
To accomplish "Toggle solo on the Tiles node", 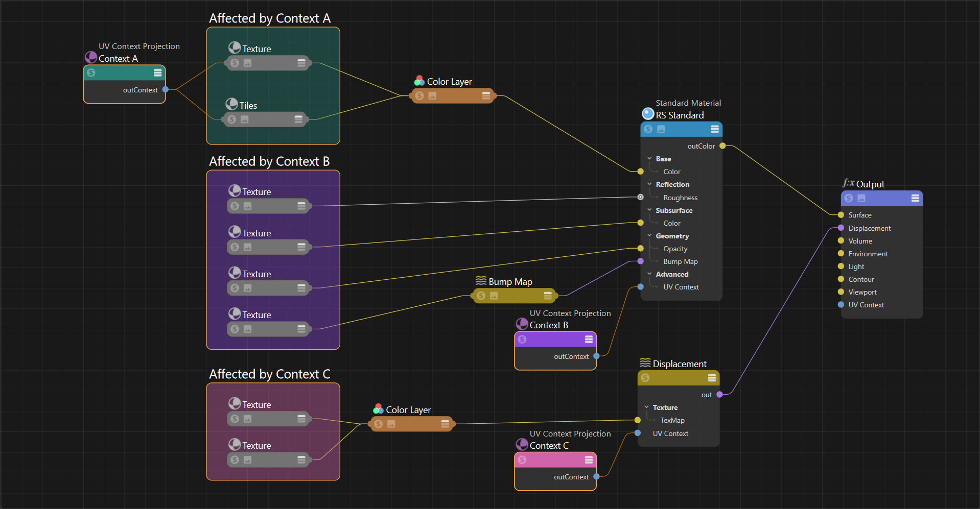I will (x=232, y=119).
